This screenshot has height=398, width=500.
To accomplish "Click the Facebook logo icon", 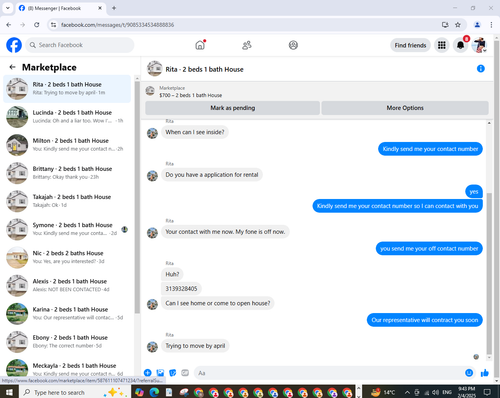I will 14,45.
